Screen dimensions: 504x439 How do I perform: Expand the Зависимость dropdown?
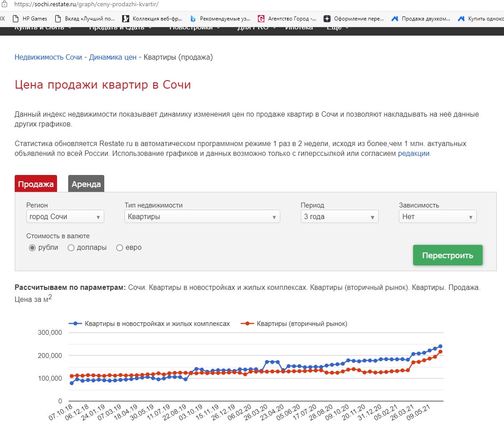(437, 217)
